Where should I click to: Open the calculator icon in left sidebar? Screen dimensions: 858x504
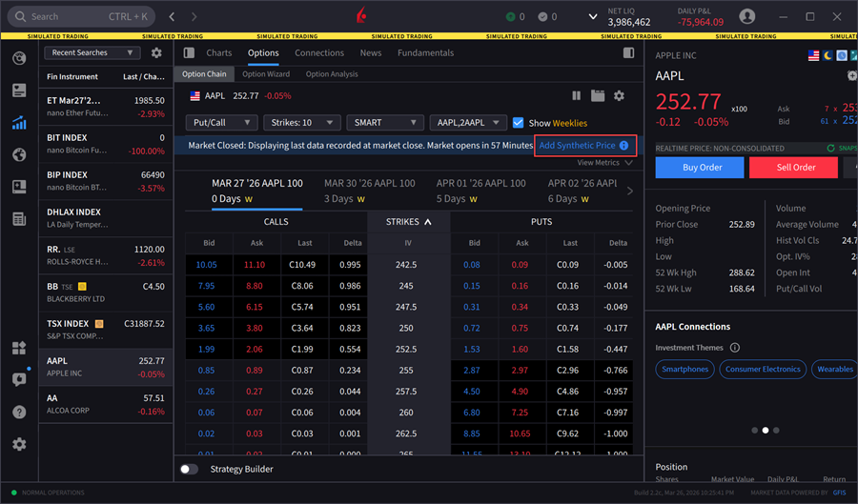coord(19,219)
